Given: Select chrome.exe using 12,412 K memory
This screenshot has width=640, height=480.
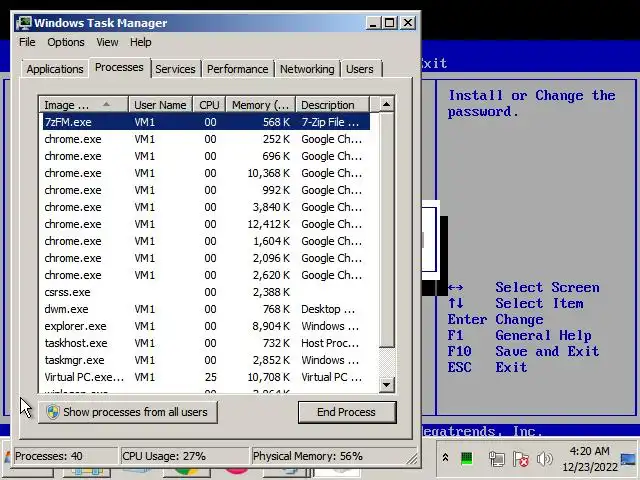Looking at the screenshot, I should (x=206, y=224).
